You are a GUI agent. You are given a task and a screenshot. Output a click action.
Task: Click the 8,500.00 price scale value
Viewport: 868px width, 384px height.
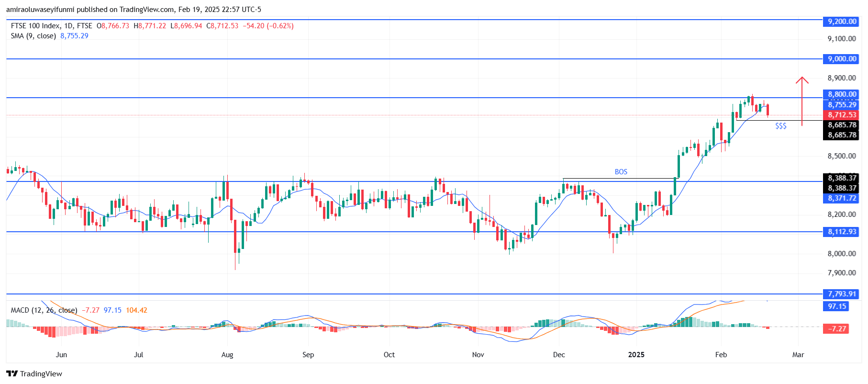coord(842,156)
